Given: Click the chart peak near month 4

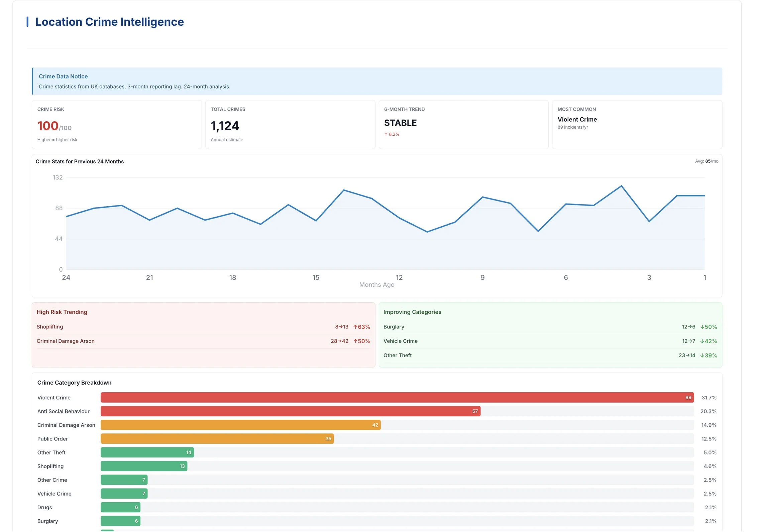Looking at the screenshot, I should 621,186.
